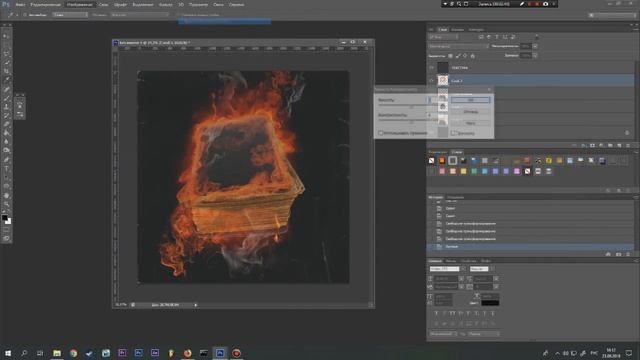640x360 pixels.
Task: Click the Photoshop icon in the taskbar
Action: (x=220, y=353)
